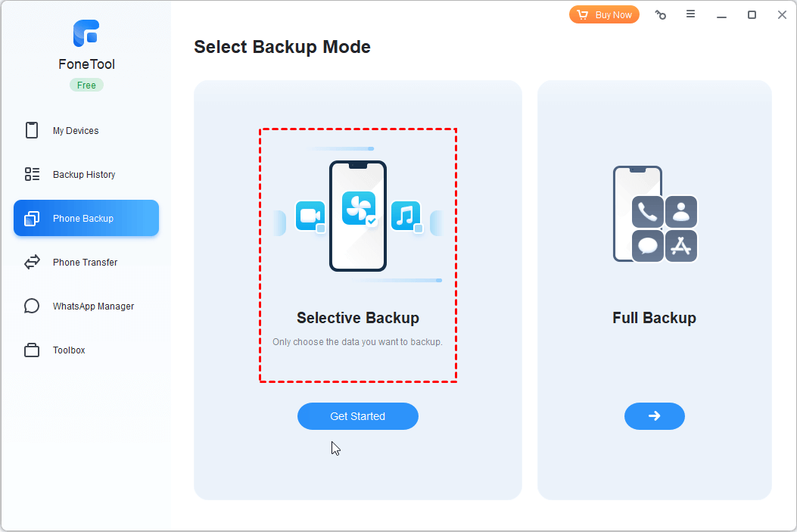
Task: Click the Toolbox briefcase icon
Action: click(x=32, y=350)
